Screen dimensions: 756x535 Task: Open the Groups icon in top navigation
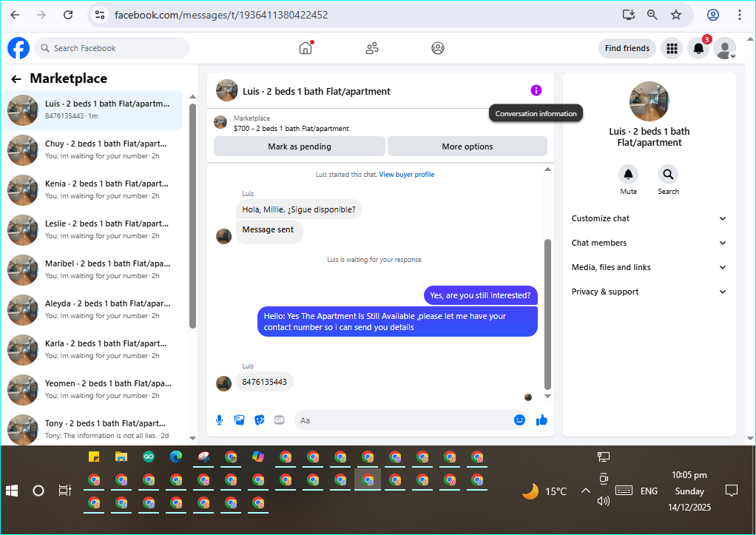[x=438, y=48]
